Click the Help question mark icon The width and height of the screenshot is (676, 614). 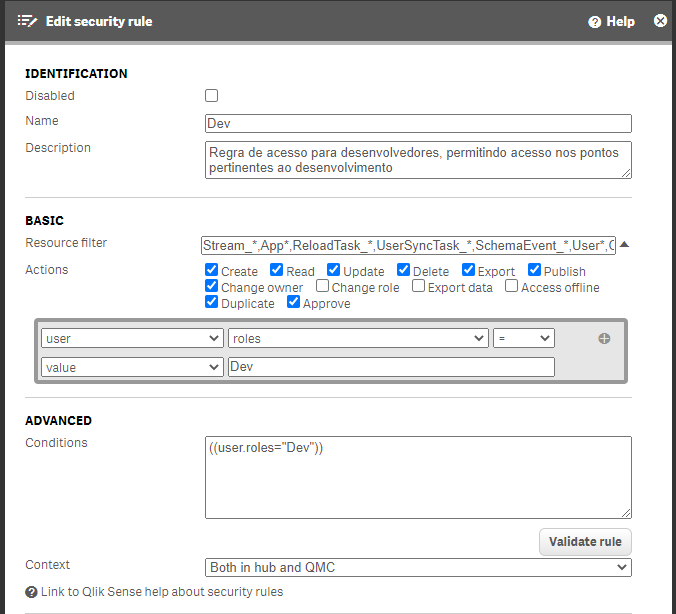pos(594,22)
